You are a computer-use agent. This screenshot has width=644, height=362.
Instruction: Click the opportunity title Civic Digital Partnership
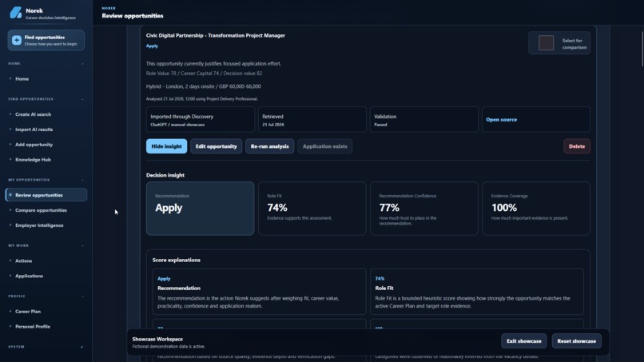[216, 35]
